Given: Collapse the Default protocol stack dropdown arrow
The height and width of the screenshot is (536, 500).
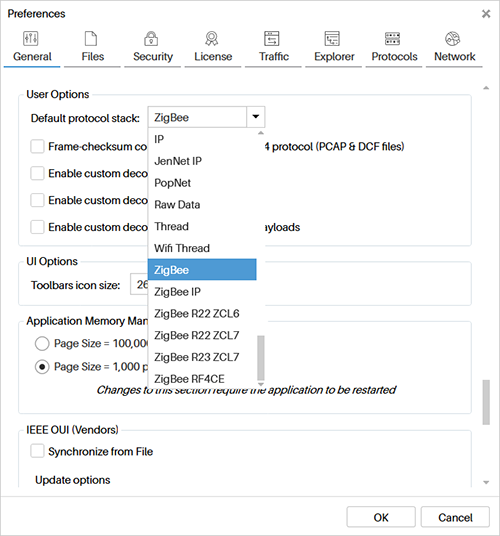Looking at the screenshot, I should click(x=256, y=117).
